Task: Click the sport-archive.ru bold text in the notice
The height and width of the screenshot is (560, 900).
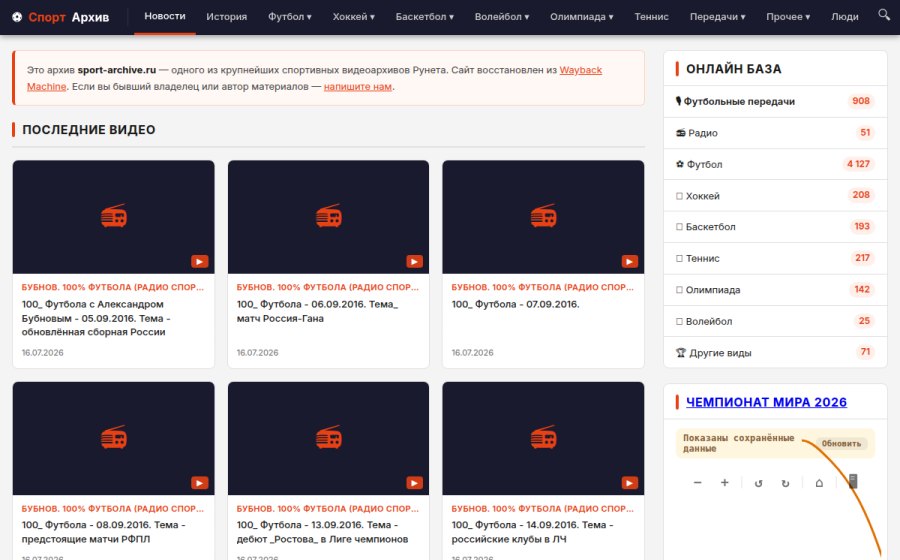Action: pos(117,70)
